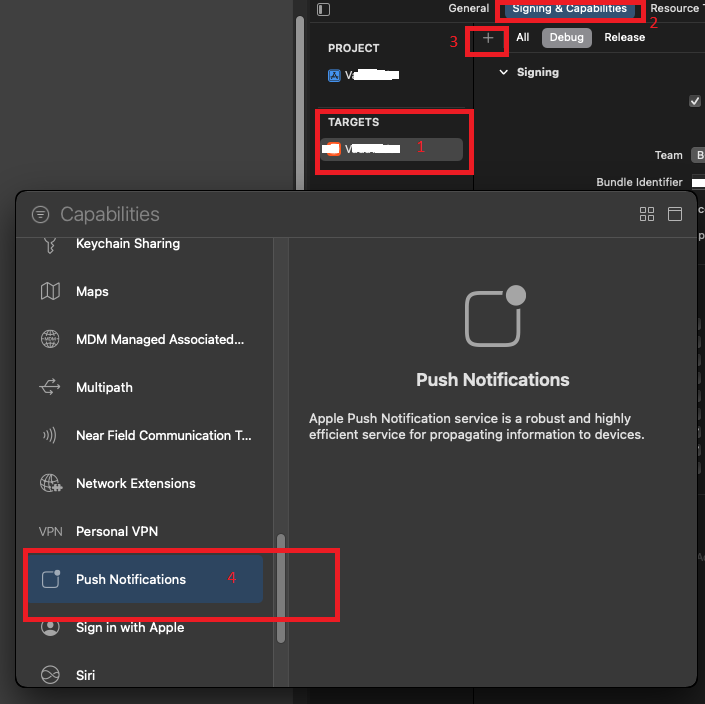The height and width of the screenshot is (704, 705).
Task: Select Maps capability row
Action: click(x=145, y=291)
